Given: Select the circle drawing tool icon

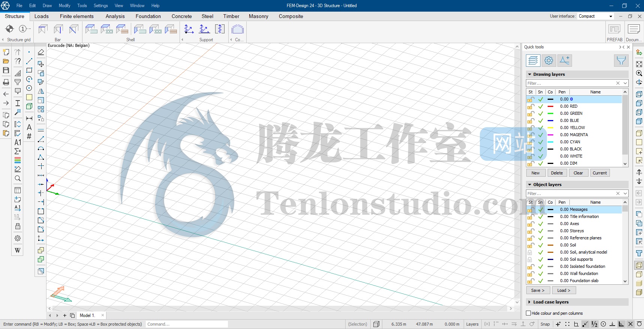Looking at the screenshot, I should pyautogui.click(x=29, y=88).
